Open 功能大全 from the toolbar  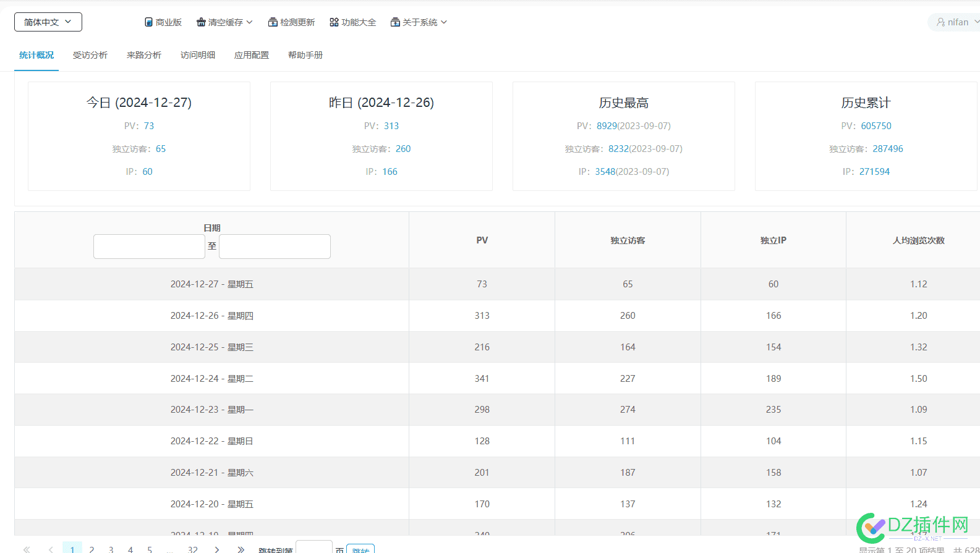pyautogui.click(x=352, y=22)
